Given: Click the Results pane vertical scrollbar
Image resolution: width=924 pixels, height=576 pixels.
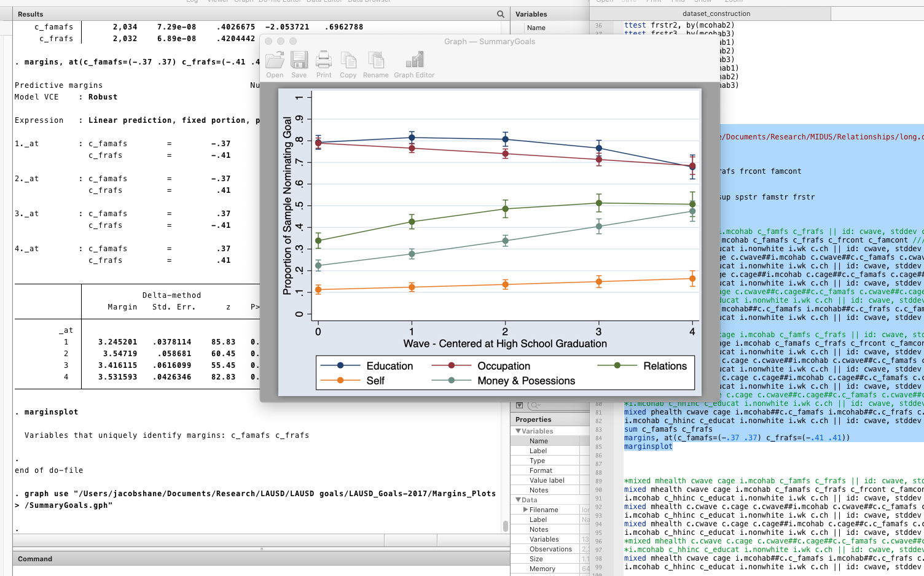Looking at the screenshot, I should (506, 526).
